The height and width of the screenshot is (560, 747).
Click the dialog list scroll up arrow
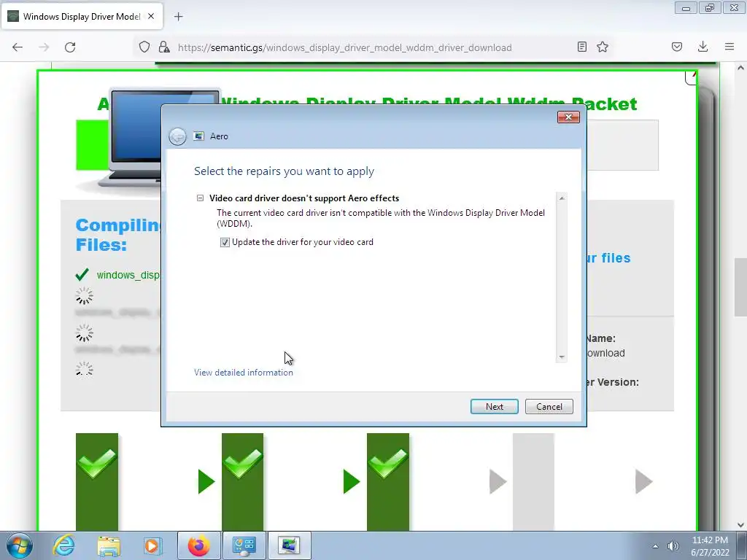point(562,198)
